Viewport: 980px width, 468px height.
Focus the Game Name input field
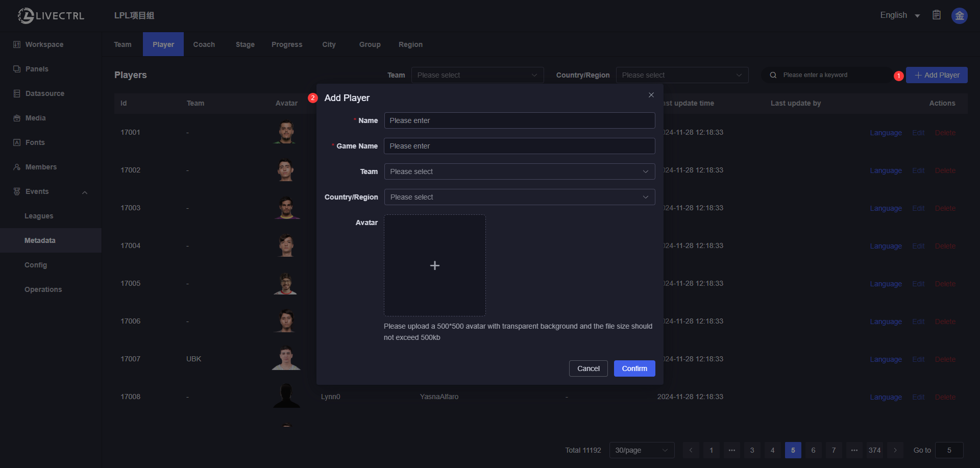(519, 146)
